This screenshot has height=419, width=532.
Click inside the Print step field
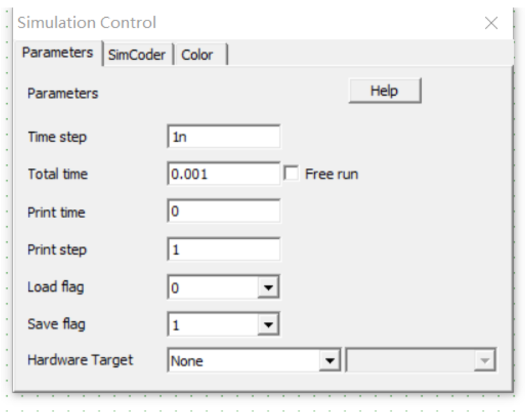pos(223,249)
